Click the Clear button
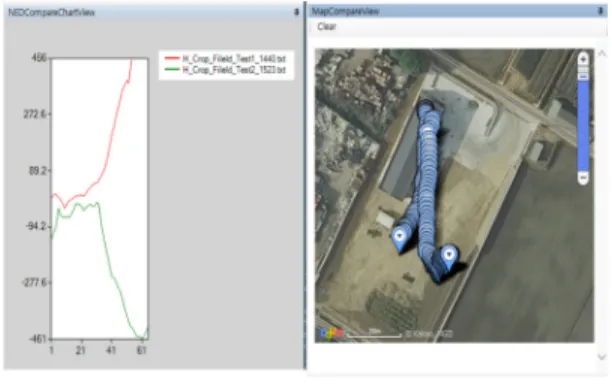Image resolution: width=612 pixels, height=387 pixels. click(327, 27)
